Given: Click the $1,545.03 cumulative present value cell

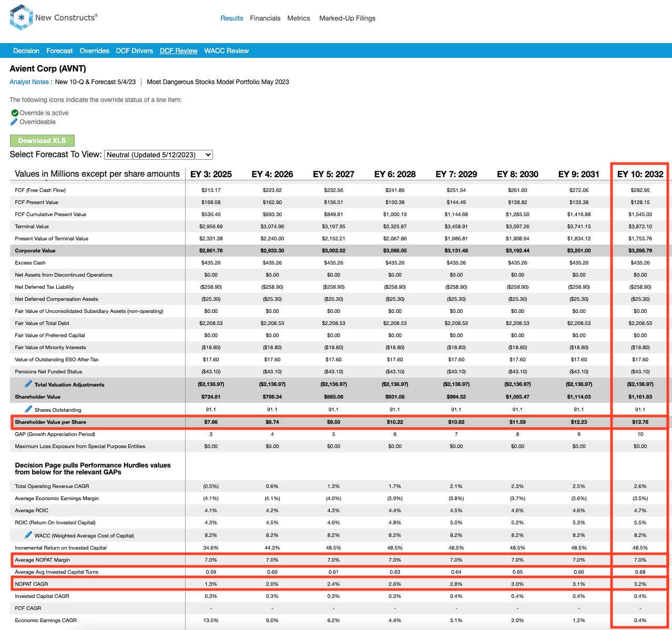Looking at the screenshot, I should [640, 215].
